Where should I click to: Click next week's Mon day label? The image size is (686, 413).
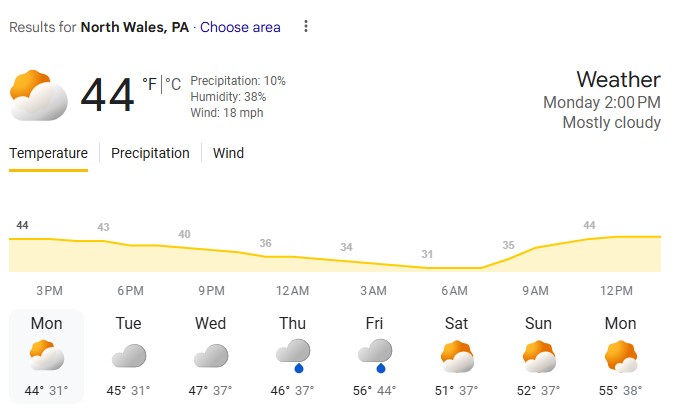(x=619, y=323)
